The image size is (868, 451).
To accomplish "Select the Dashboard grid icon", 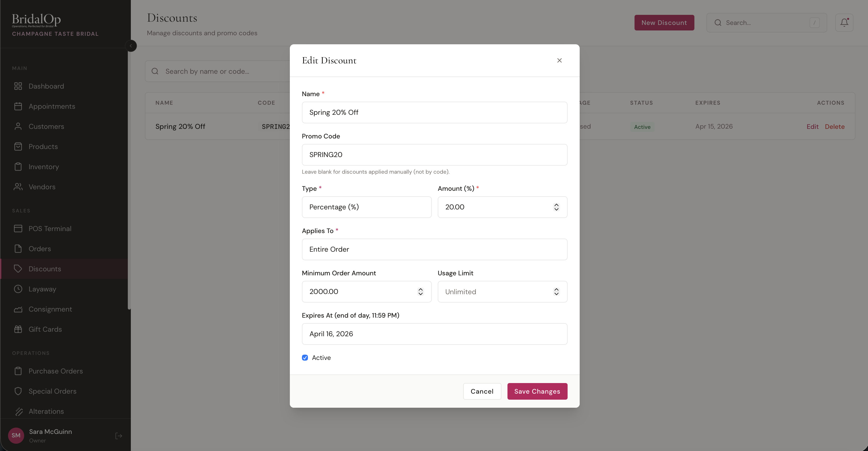I will click(19, 86).
